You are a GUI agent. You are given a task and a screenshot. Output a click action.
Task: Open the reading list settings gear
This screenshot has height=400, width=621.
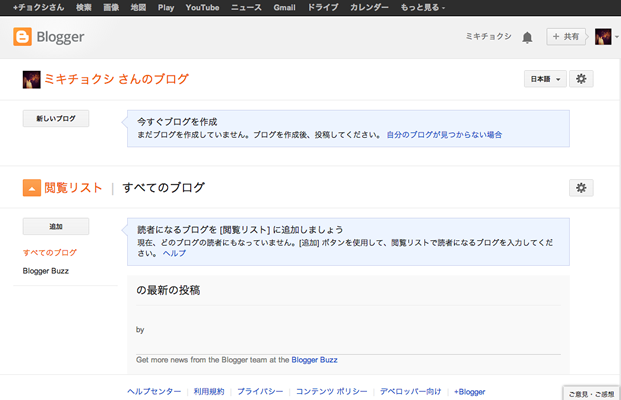coord(581,188)
